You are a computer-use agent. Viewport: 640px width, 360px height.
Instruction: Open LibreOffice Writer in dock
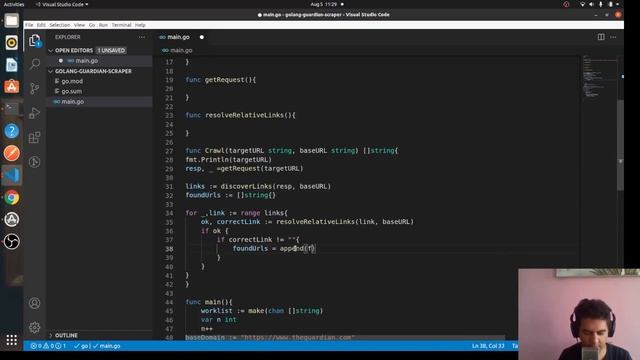pos(11,64)
